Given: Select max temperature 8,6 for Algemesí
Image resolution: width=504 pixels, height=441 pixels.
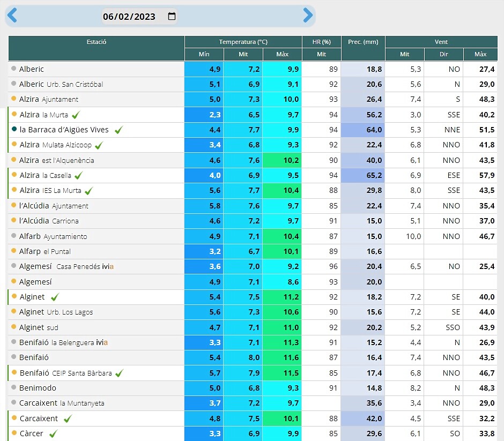Looking at the screenshot, I should 282,282.
